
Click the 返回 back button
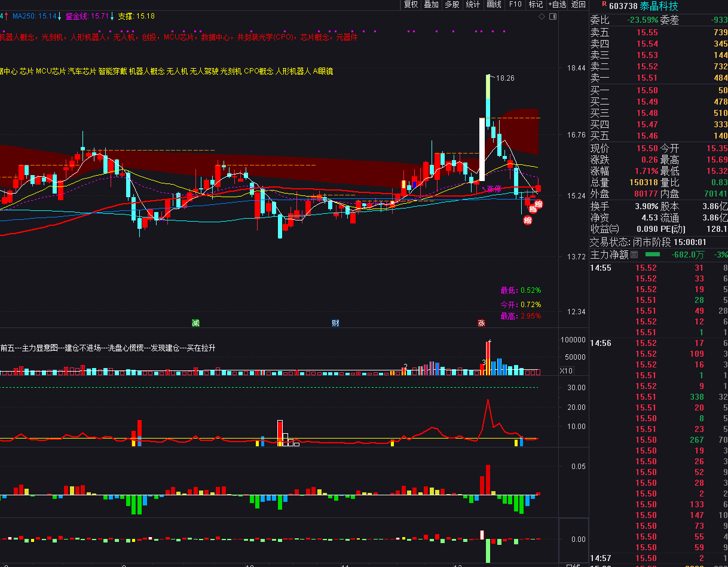click(x=578, y=5)
